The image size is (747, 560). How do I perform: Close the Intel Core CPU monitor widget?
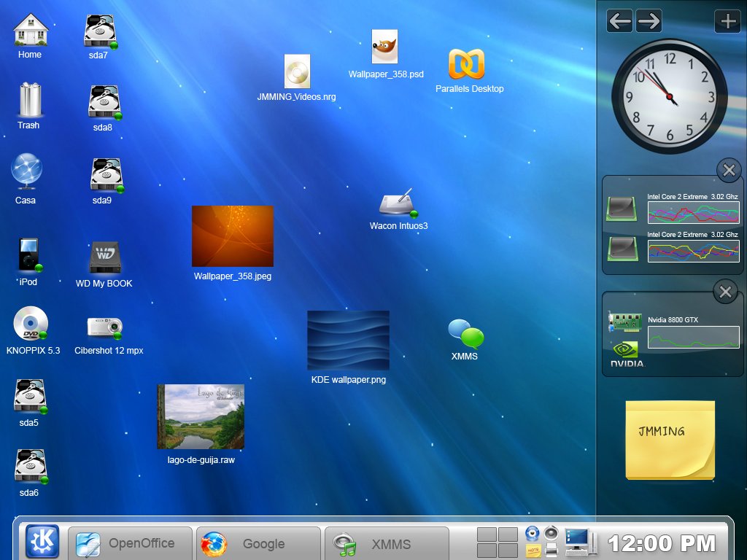pyautogui.click(x=729, y=170)
